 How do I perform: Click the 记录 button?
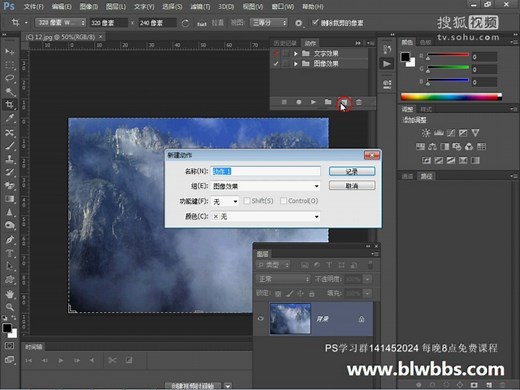pyautogui.click(x=352, y=171)
